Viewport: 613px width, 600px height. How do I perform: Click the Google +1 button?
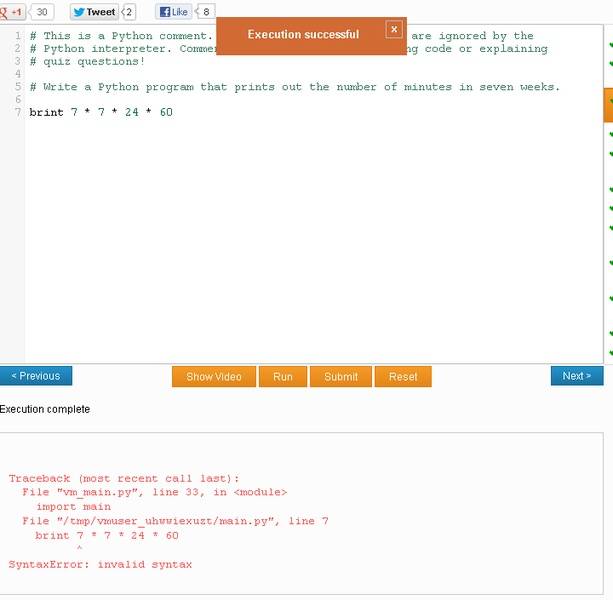(x=12, y=12)
